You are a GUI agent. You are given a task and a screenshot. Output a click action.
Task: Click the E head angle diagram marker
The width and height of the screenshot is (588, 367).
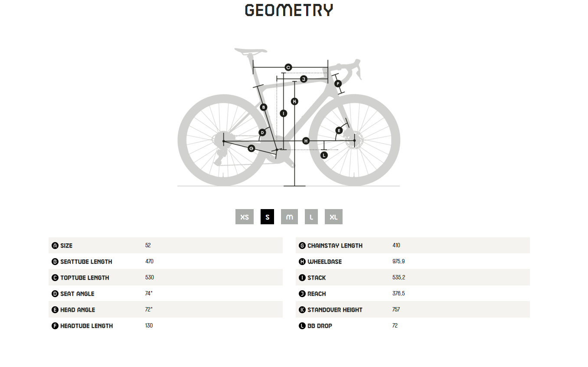tap(339, 130)
